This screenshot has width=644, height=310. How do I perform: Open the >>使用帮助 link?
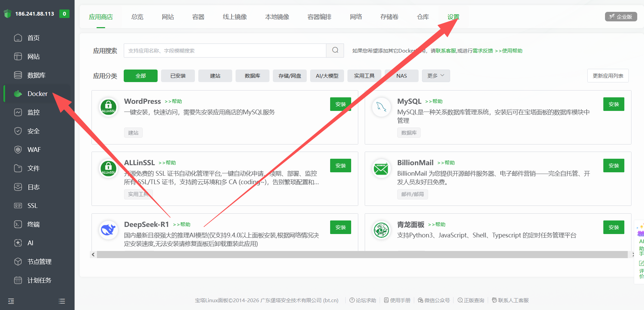pos(509,51)
